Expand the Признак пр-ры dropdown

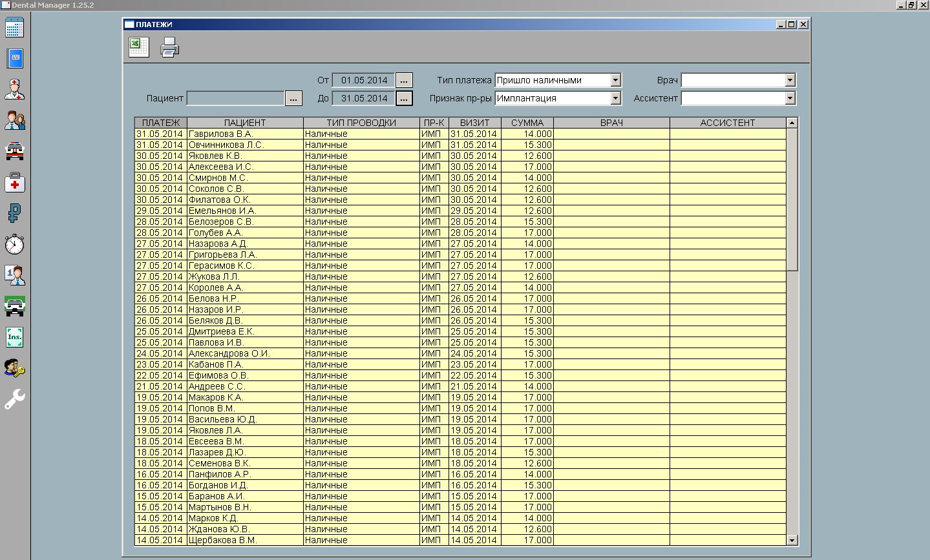615,98
